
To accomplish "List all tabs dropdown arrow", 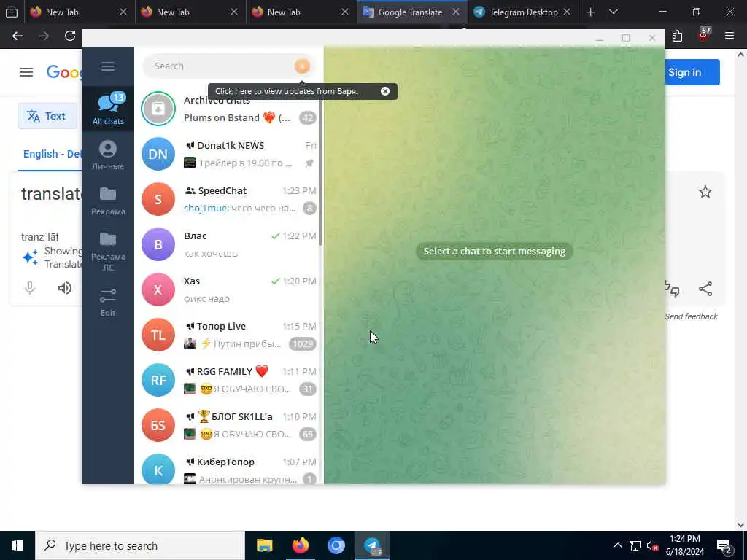I will [614, 12].
